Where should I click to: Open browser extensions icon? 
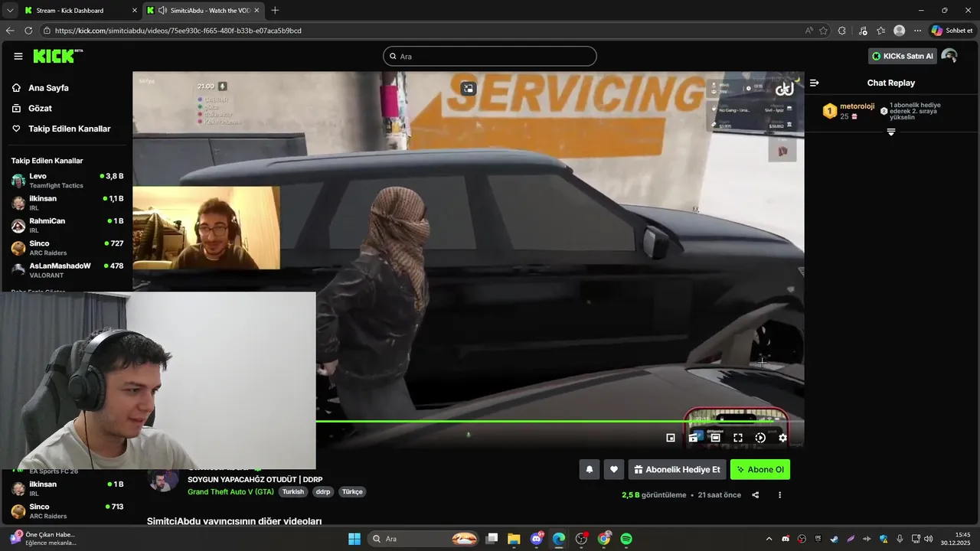(842, 31)
